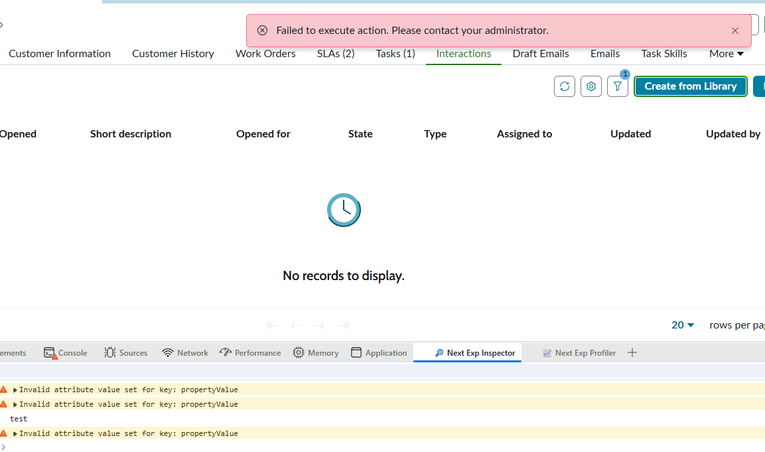
Task: Click the refresh list icon
Action: (x=564, y=87)
